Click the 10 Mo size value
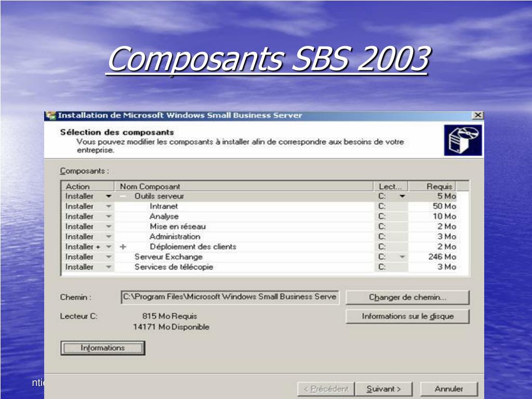This screenshot has height=399, width=532. pos(444,217)
